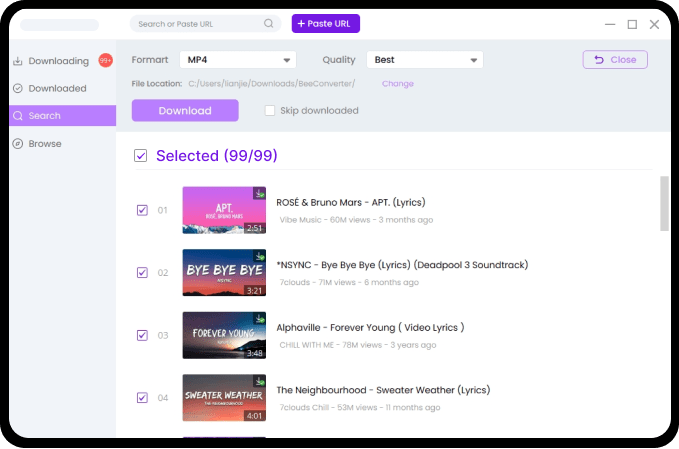Close the application window with X

[x=654, y=24]
